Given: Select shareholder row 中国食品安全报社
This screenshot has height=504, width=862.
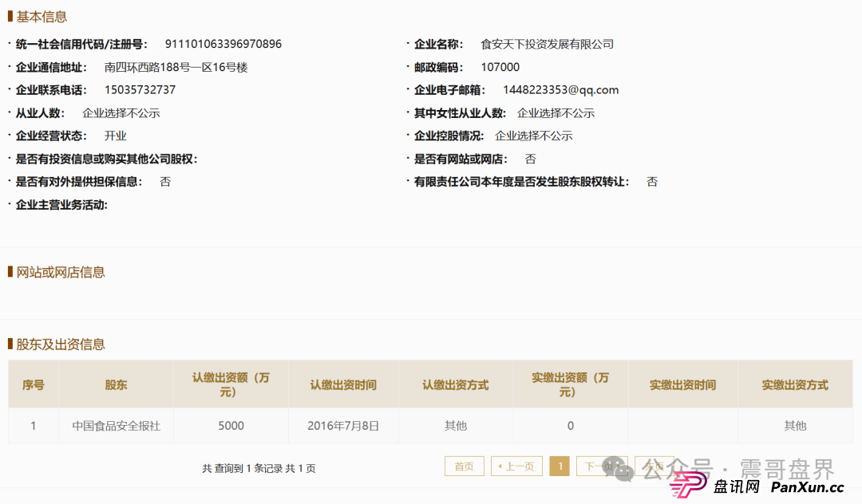Looking at the screenshot, I should pyautogui.click(x=117, y=426).
